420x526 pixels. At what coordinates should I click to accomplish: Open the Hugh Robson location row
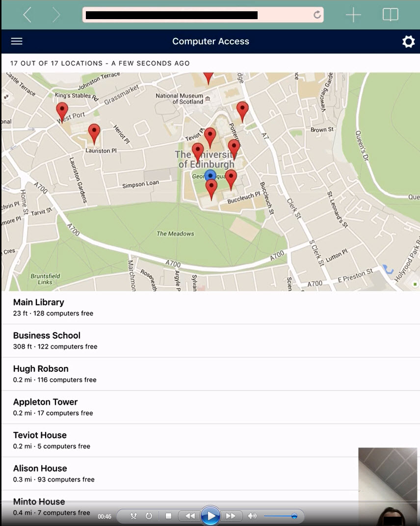click(x=210, y=374)
